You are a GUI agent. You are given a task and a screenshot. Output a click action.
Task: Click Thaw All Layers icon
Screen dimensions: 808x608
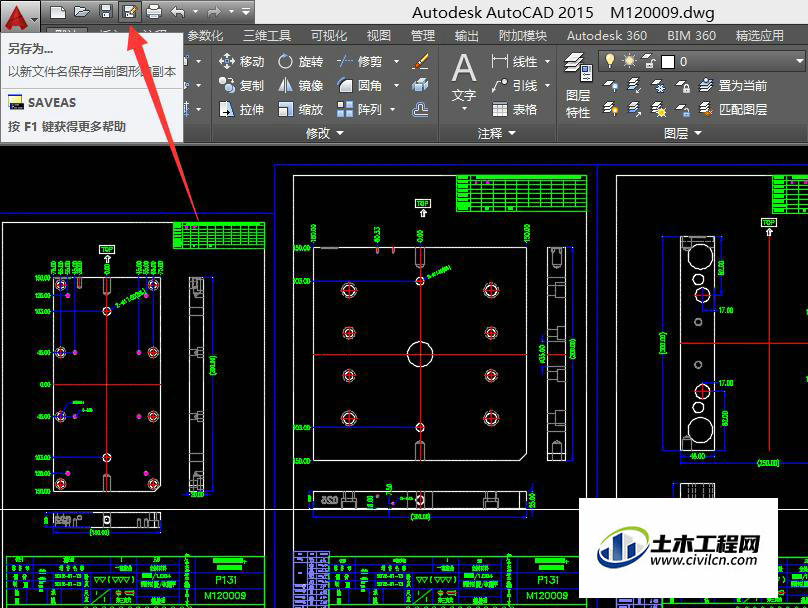(659, 109)
